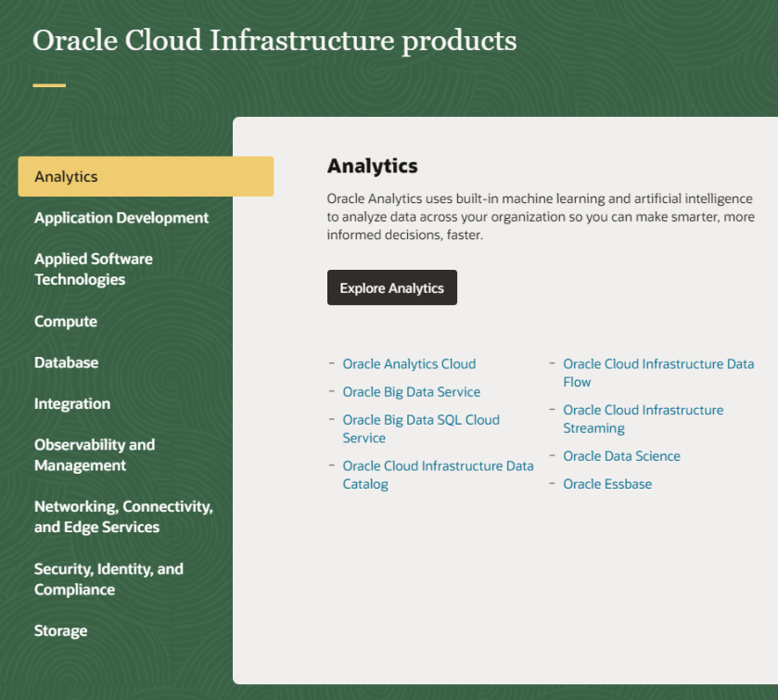Open Oracle Big Data Service link
778x700 pixels.
(411, 391)
